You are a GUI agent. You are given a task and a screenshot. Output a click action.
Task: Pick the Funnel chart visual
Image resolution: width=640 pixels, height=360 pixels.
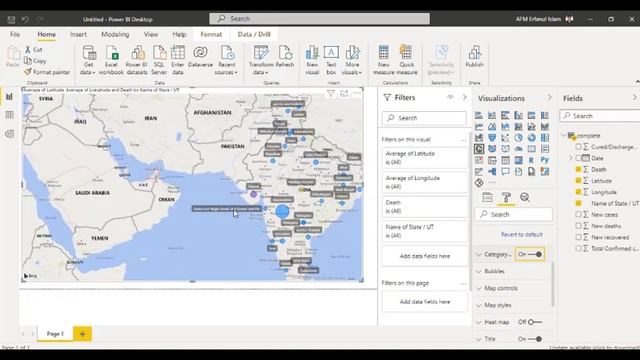coord(492,138)
